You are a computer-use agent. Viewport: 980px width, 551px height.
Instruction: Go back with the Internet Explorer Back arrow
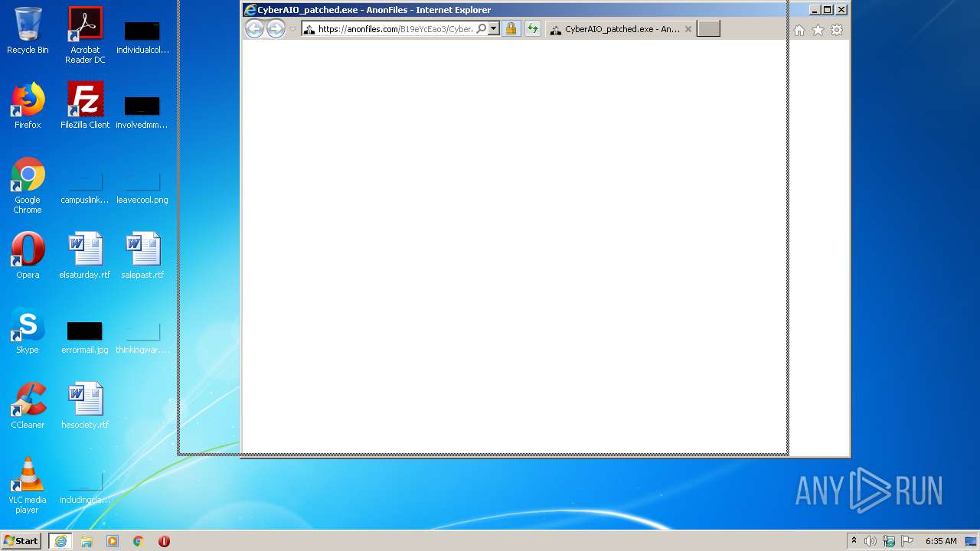[x=254, y=29]
